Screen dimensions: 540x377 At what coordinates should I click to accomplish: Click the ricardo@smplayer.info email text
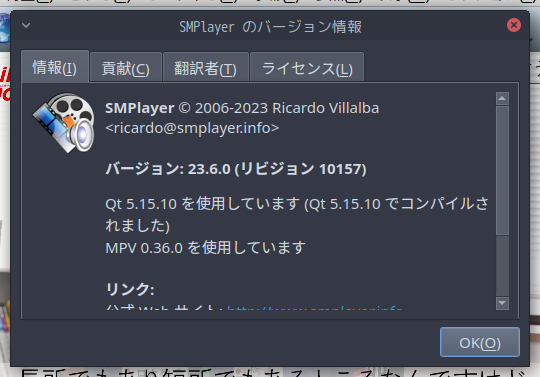point(192,128)
